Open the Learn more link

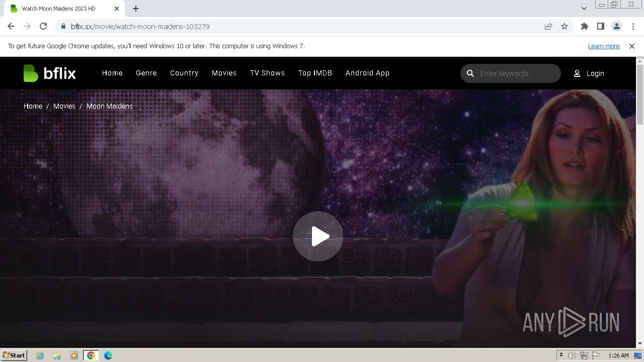click(x=604, y=46)
